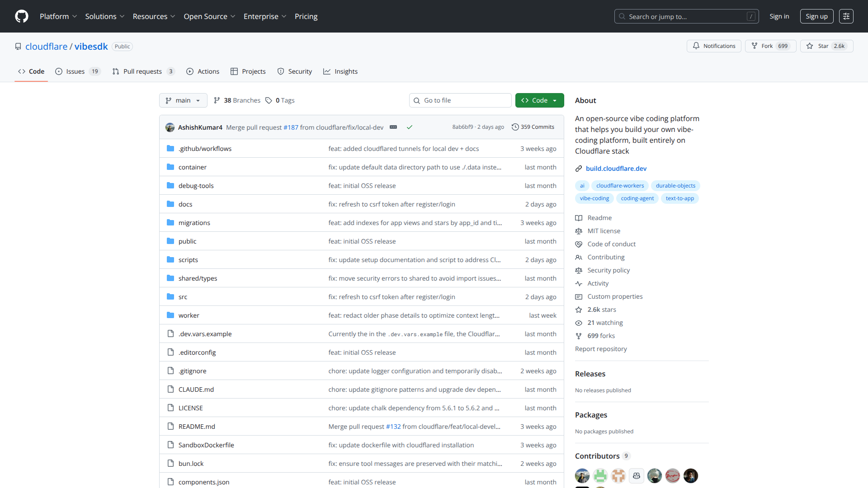Viewport: 868px width, 488px height.
Task: Star the vibesdk repository
Action: pos(823,46)
